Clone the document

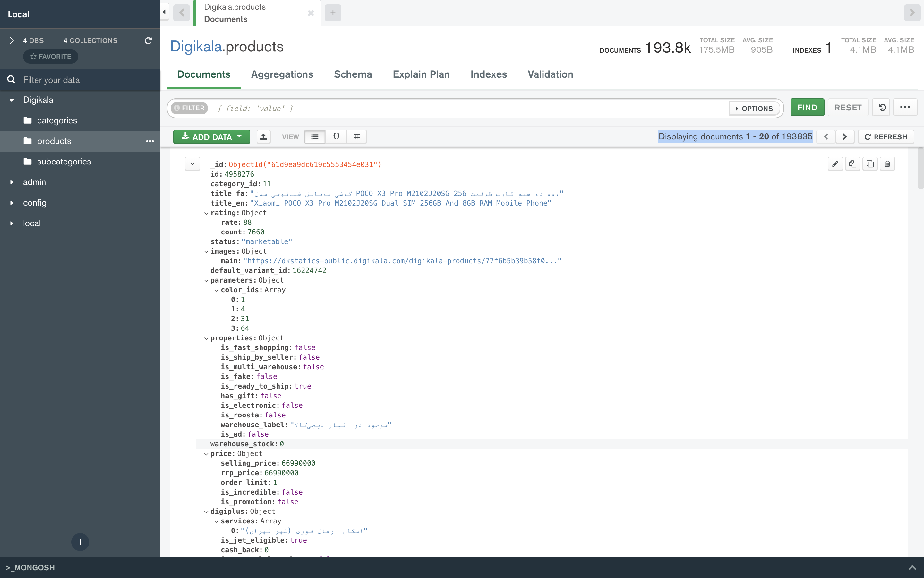coord(870,164)
